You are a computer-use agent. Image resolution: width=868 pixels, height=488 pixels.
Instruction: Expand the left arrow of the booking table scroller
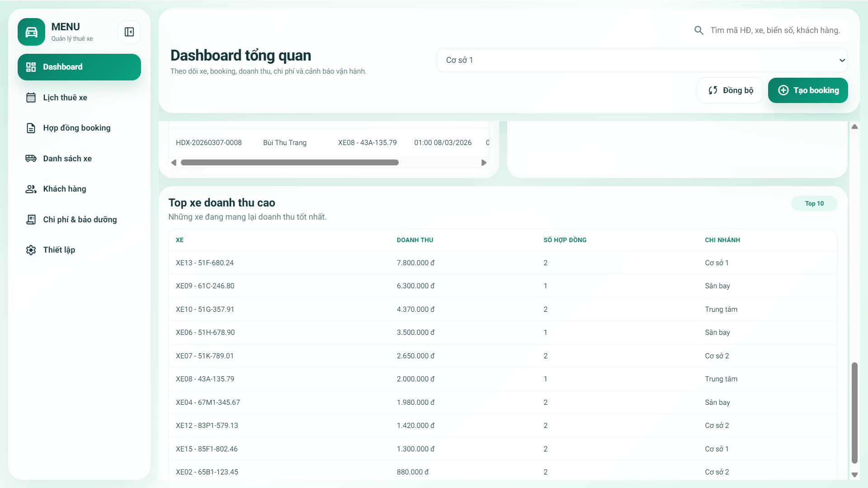pos(174,163)
